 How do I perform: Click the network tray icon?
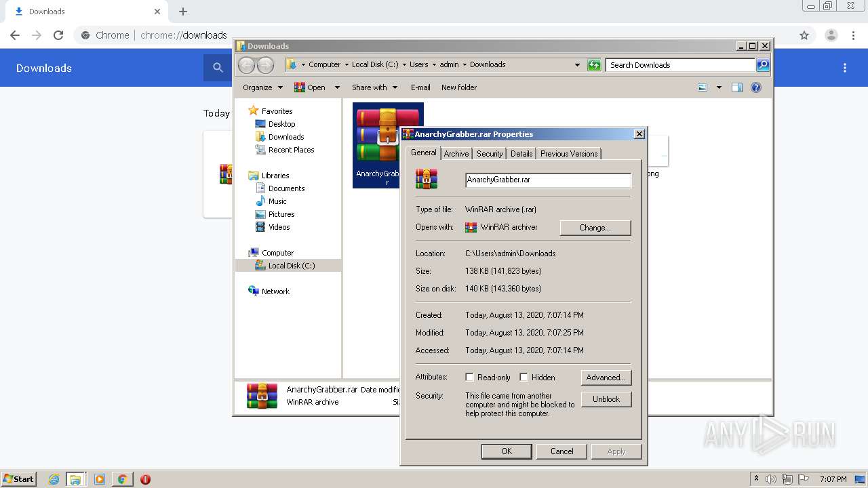coord(787,479)
